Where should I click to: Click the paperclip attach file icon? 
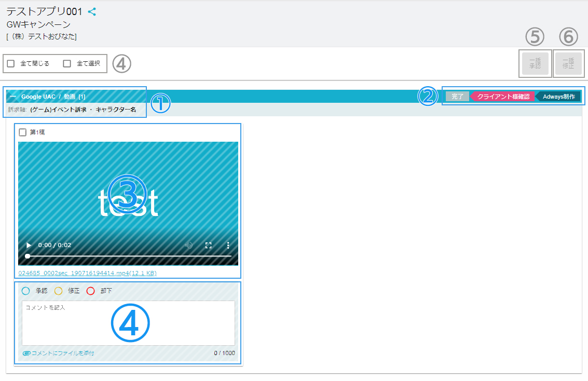click(x=26, y=353)
